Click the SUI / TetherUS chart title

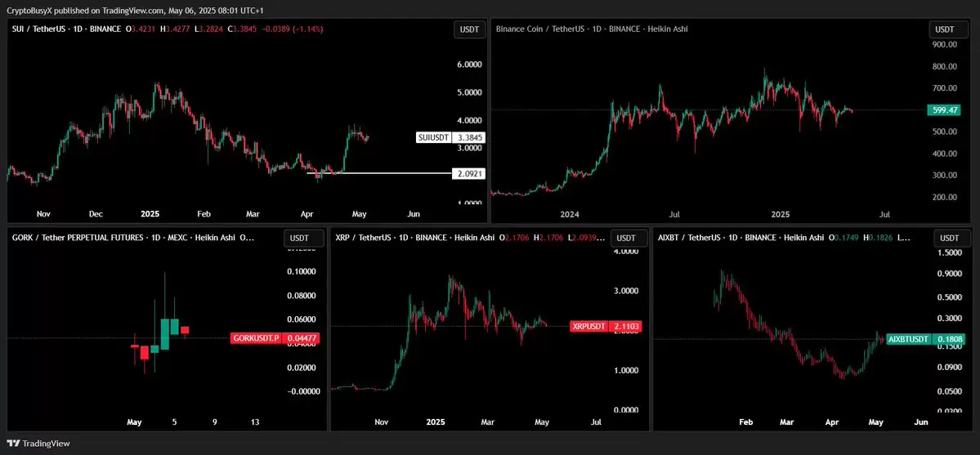[x=66, y=29]
